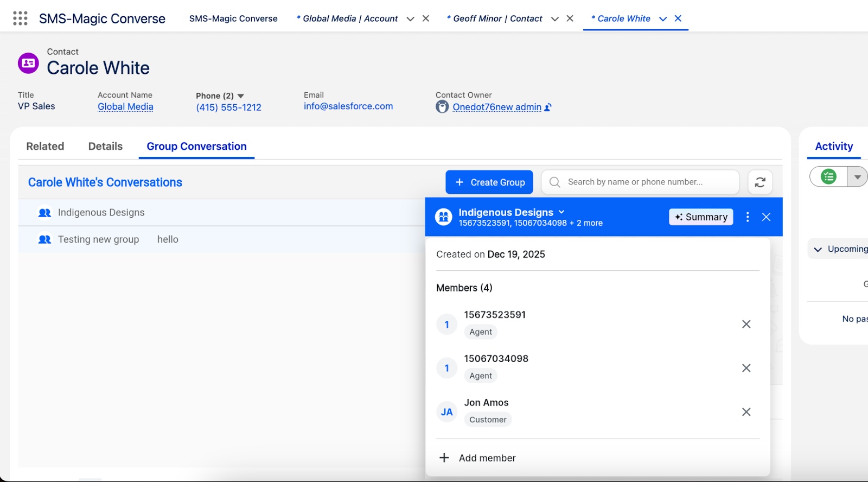The width and height of the screenshot is (868, 482).
Task: Click the search magnifier icon
Action: pos(554,182)
